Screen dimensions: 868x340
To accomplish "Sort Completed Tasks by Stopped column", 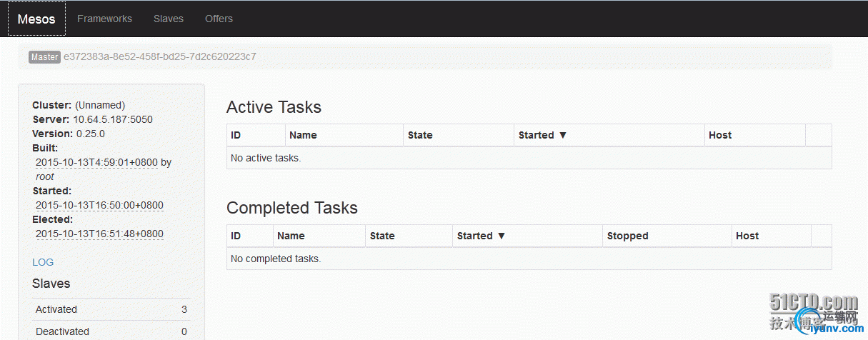I will tap(667, 236).
